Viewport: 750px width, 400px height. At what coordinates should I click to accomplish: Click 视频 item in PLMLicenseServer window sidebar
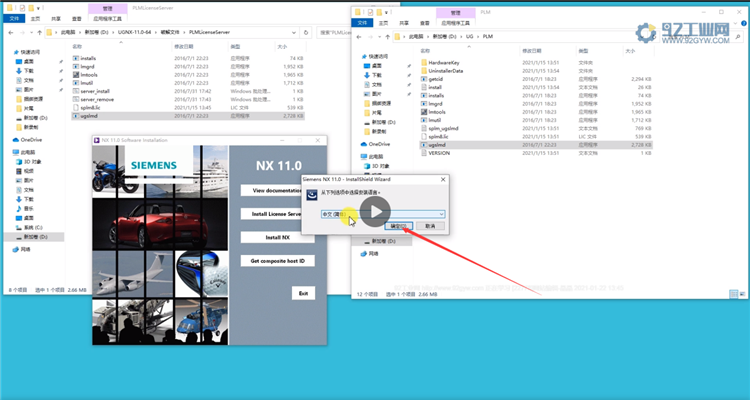(29, 171)
